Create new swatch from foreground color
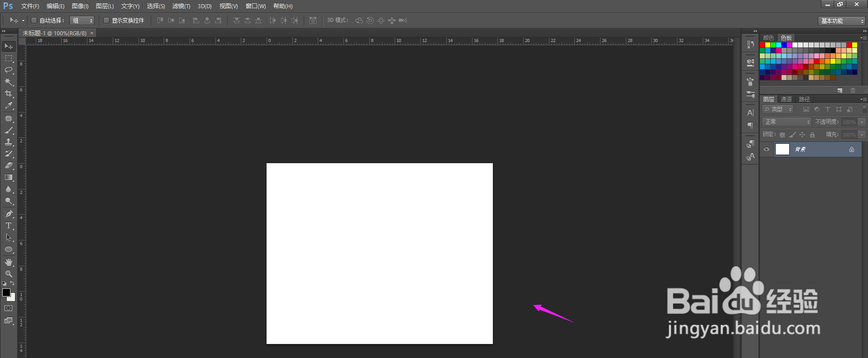Image resolution: width=868 pixels, height=358 pixels. 840,90
